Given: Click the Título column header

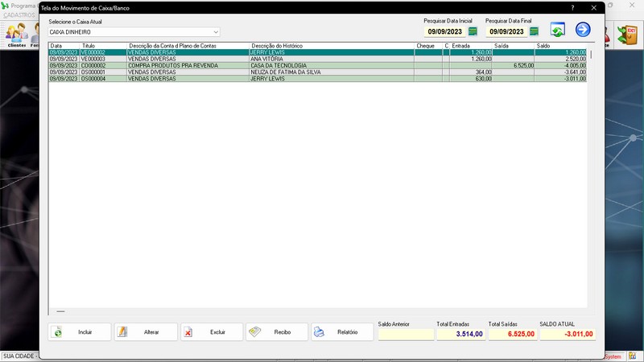Looking at the screenshot, I should click(103, 46).
